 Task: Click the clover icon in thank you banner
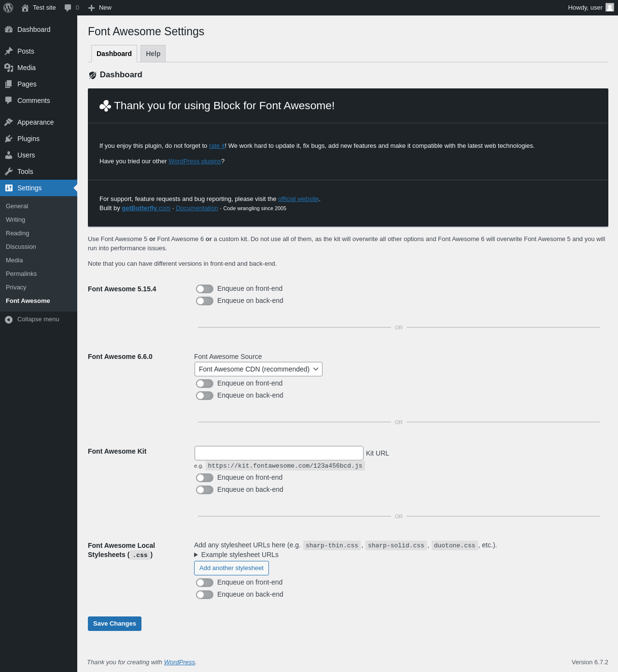(105, 106)
